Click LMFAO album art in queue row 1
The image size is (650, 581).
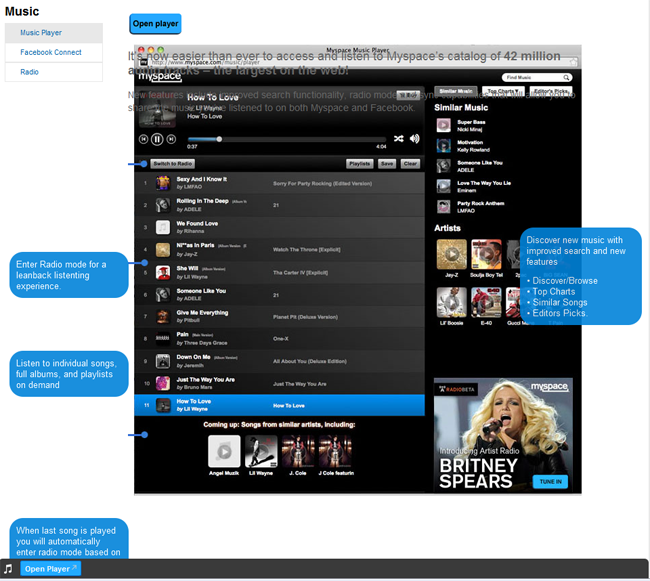pos(162,183)
